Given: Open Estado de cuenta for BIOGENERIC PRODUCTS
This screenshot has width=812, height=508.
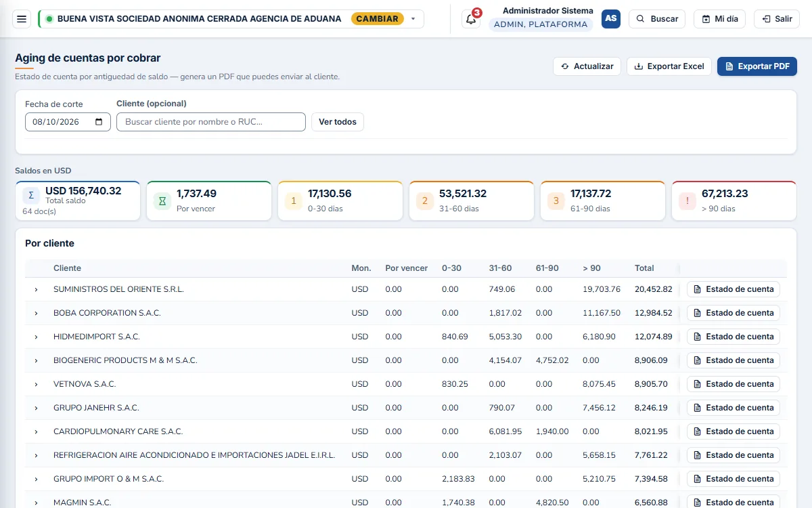Looking at the screenshot, I should pos(734,360).
